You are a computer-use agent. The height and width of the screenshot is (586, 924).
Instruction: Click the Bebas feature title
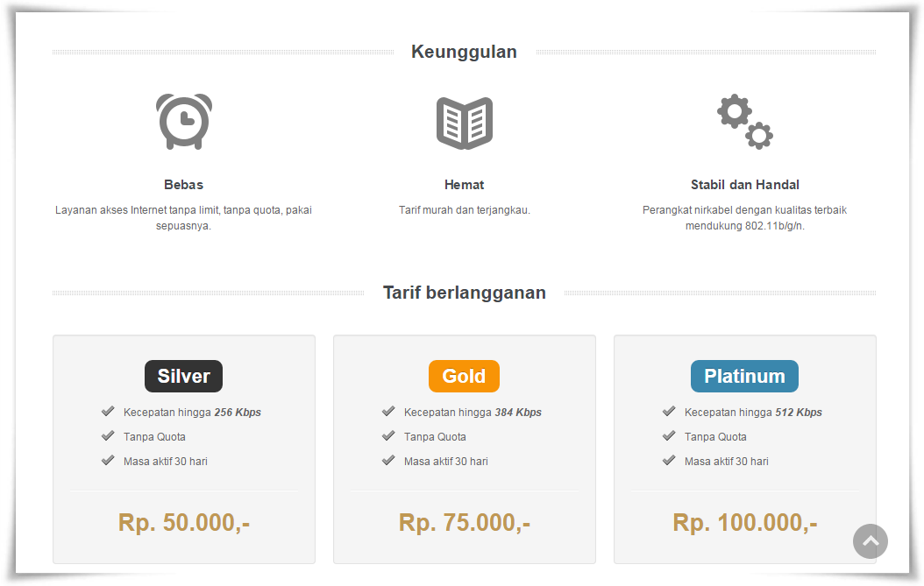coord(184,185)
